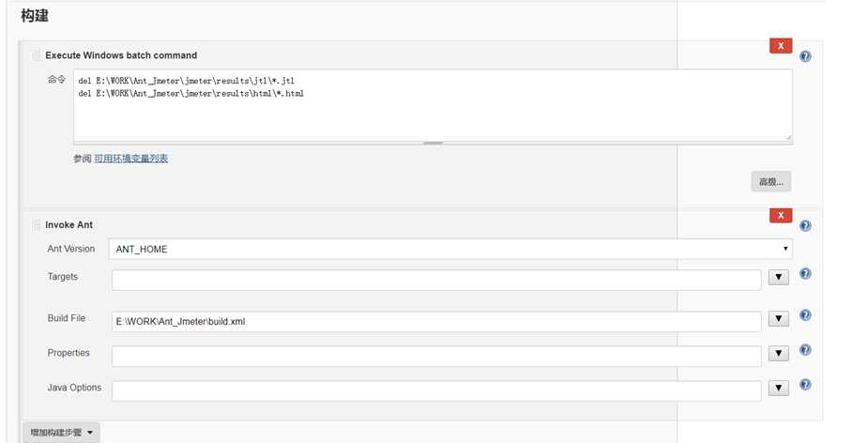868x443 pixels.
Task: Open the 增加构建步骤 dropdown button
Action: (x=61, y=433)
